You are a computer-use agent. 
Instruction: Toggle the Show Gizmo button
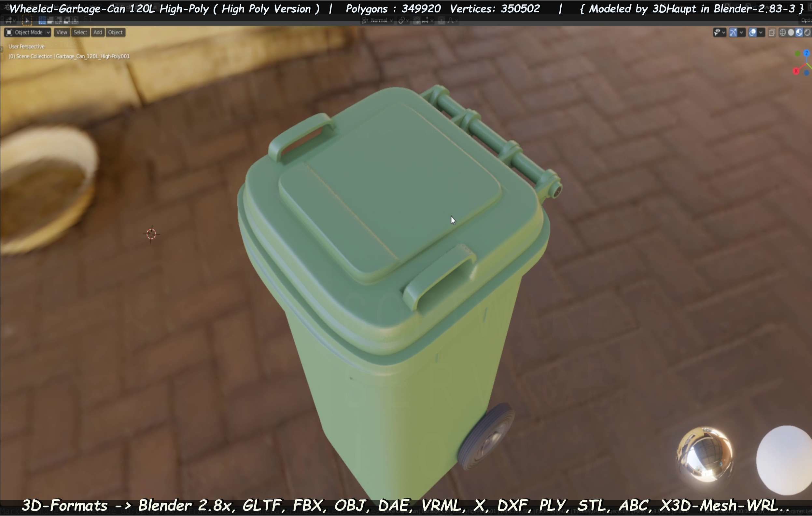coord(733,32)
